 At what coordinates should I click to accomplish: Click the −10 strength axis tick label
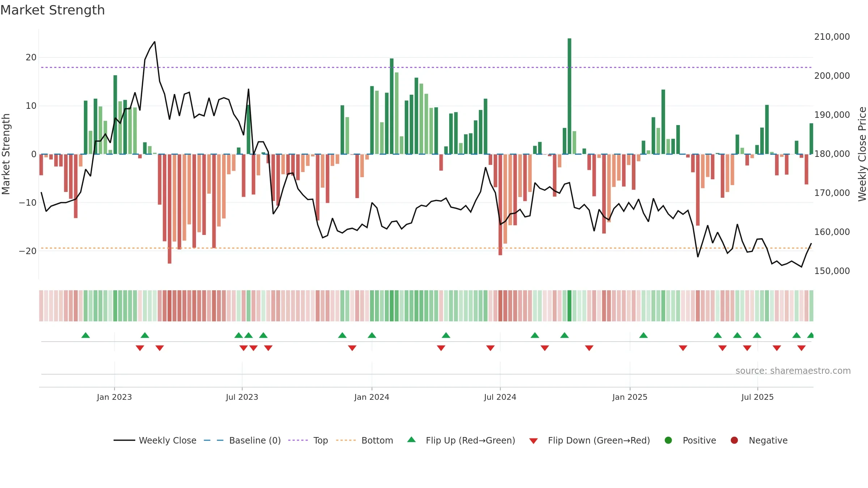pyautogui.click(x=28, y=203)
